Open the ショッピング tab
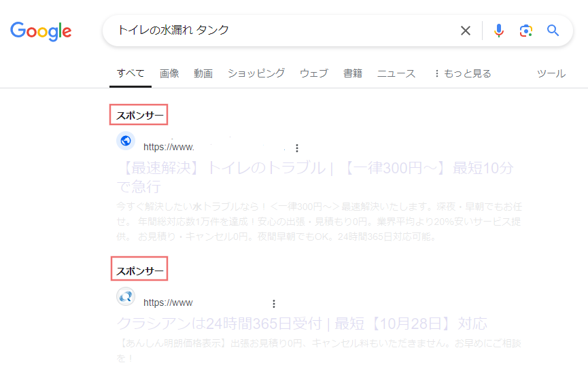Image resolution: width=588 pixels, height=382 pixels. click(256, 73)
